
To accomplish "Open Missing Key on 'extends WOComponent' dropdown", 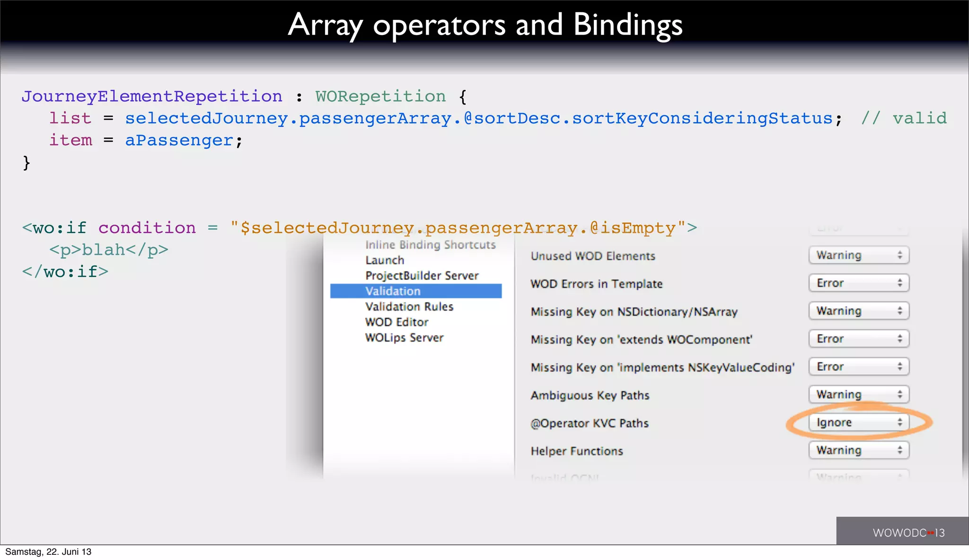I will 859,339.
